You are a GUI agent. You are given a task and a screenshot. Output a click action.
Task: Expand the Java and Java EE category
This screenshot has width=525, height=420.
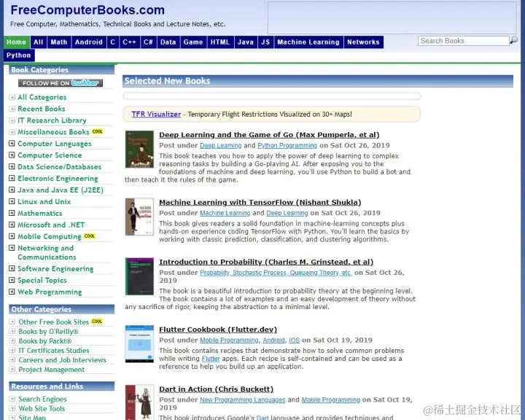(12, 190)
